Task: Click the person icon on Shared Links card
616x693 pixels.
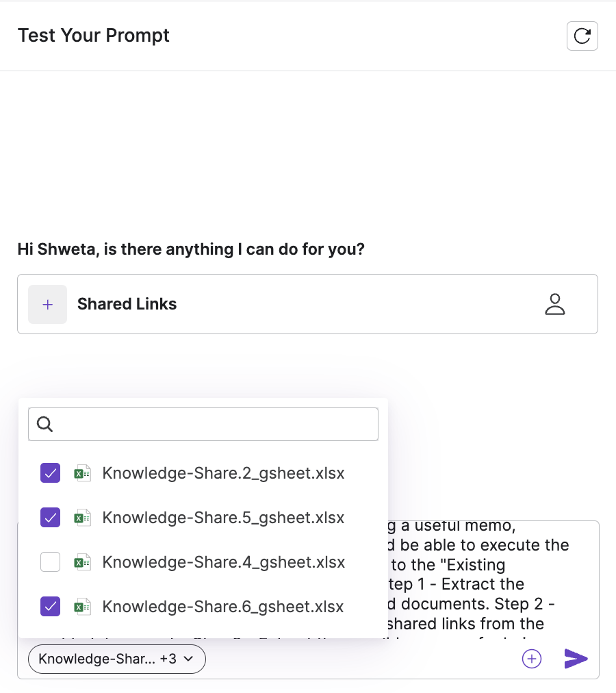Action: tap(554, 305)
